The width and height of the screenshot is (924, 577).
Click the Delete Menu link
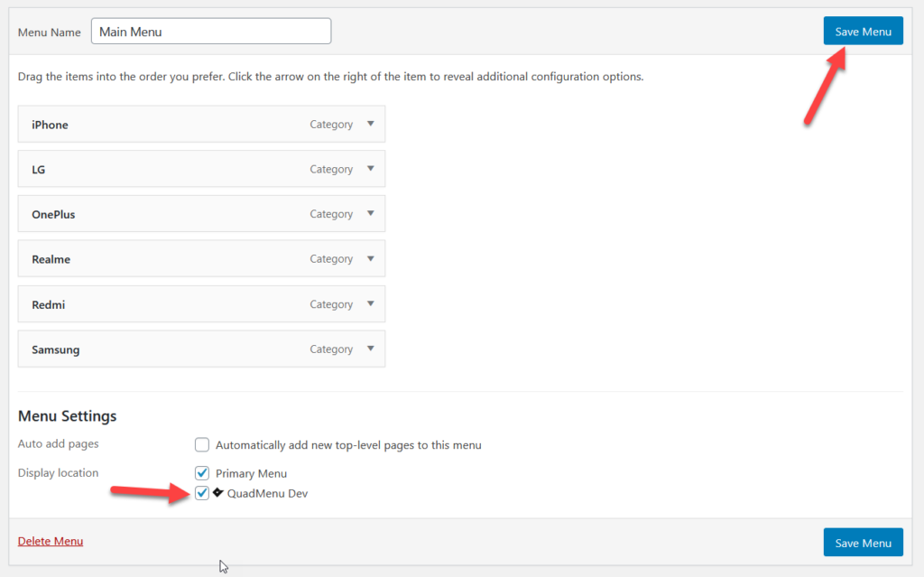[x=51, y=541]
